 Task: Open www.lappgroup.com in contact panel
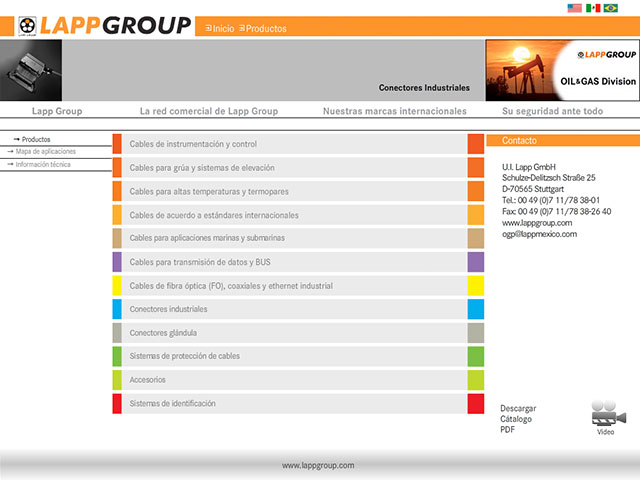tap(537, 223)
